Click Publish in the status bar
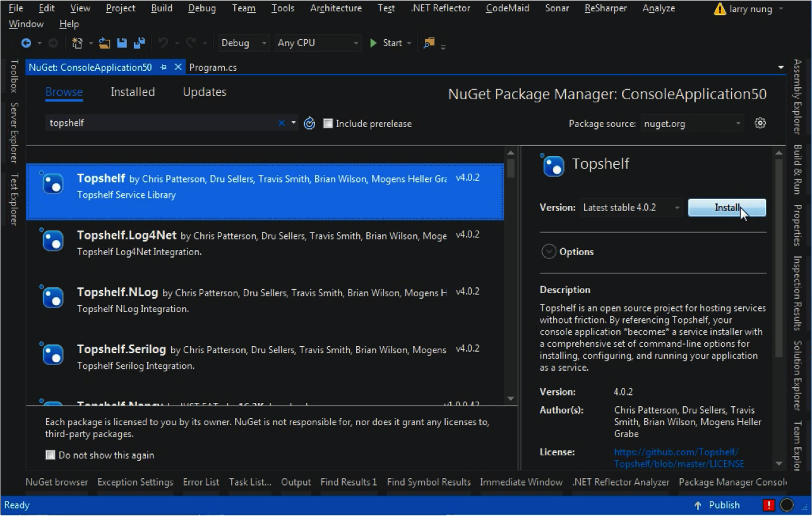812x516 pixels. pyautogui.click(x=724, y=505)
